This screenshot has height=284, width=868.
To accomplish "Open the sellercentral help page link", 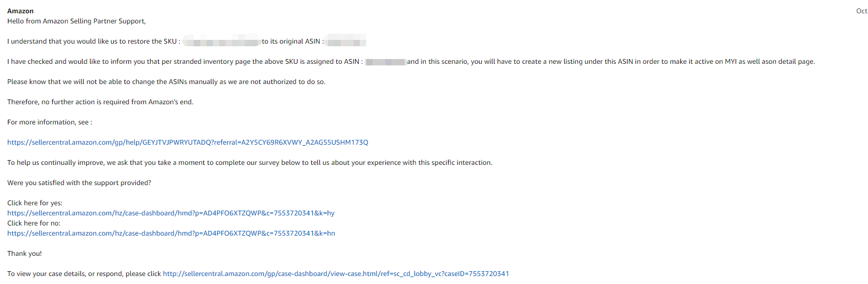I will 188,143.
